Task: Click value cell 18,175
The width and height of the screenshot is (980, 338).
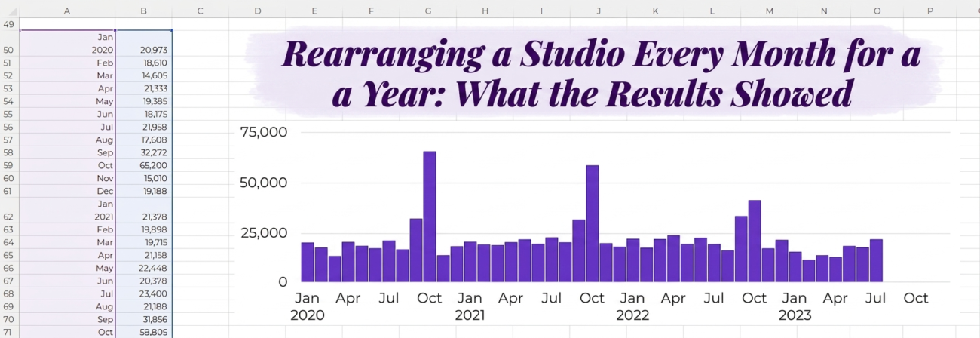Action: click(x=143, y=114)
